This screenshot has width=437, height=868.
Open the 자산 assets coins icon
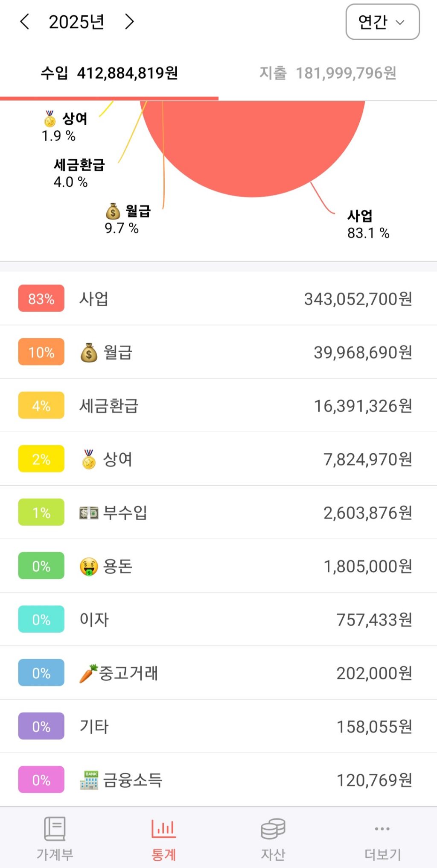(273, 829)
